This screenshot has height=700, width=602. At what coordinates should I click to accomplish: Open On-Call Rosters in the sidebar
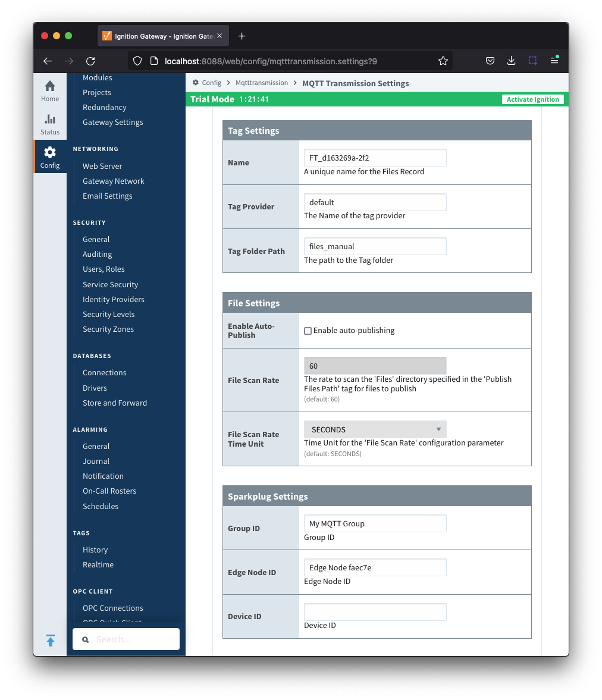[109, 491]
